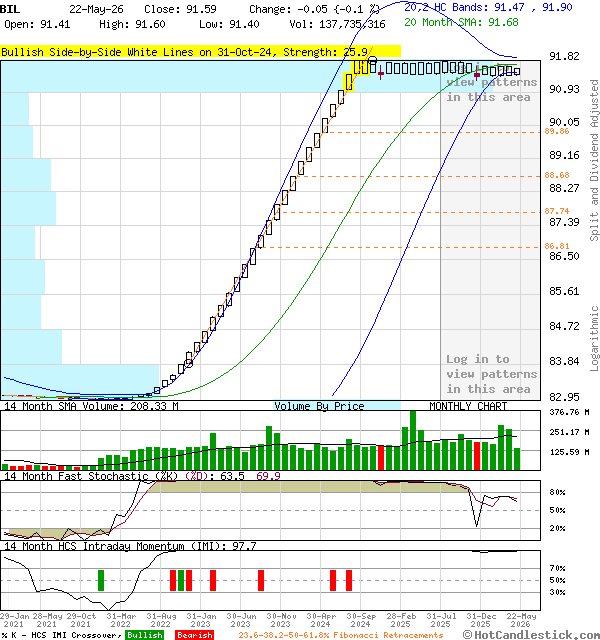The height and width of the screenshot is (640, 600).
Task: Click the Volume By Price label
Action: (319, 406)
